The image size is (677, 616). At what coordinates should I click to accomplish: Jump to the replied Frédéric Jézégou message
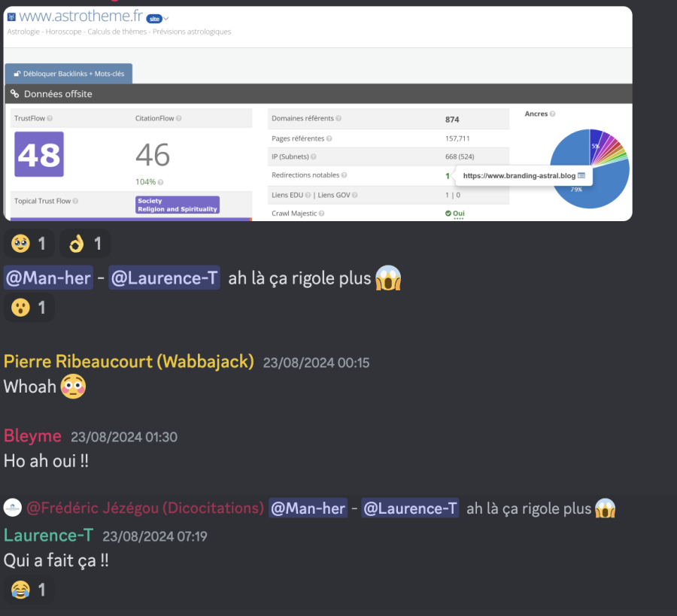[x=320, y=508]
